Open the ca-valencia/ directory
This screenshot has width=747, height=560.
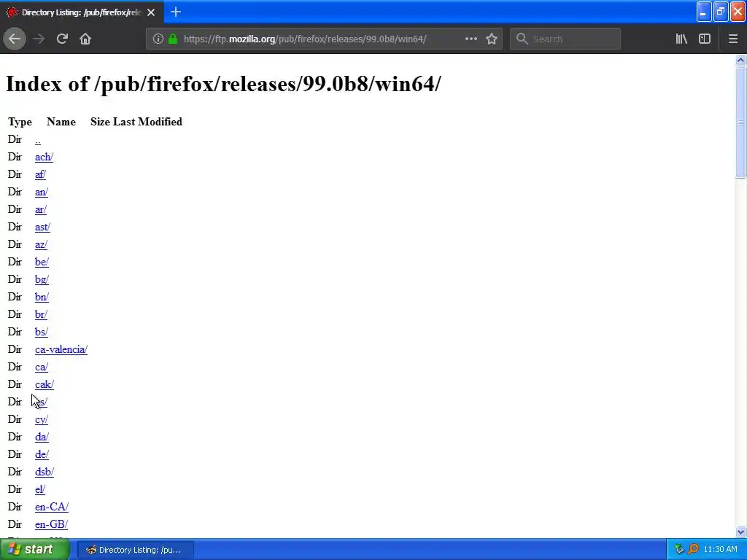point(61,350)
